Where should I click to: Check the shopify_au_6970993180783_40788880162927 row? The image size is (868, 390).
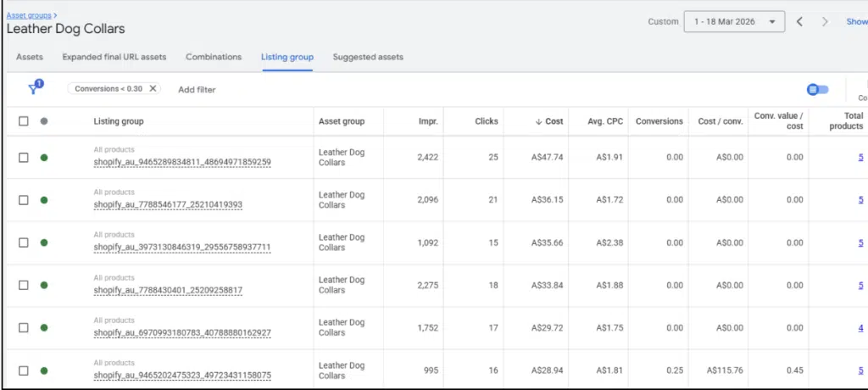click(23, 328)
